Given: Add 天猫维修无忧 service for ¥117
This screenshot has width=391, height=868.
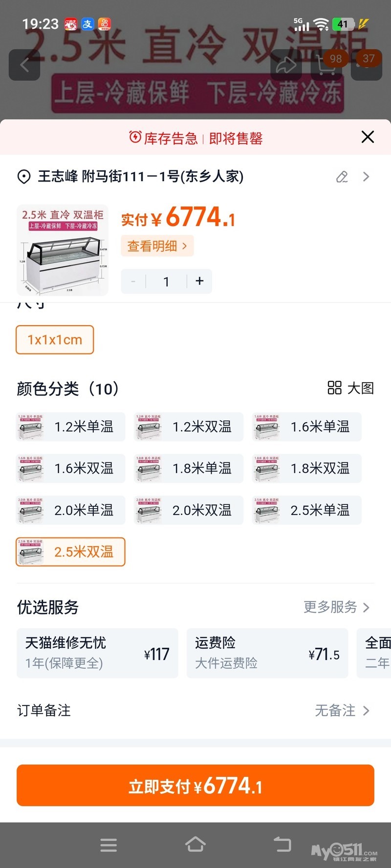Looking at the screenshot, I should click(97, 653).
